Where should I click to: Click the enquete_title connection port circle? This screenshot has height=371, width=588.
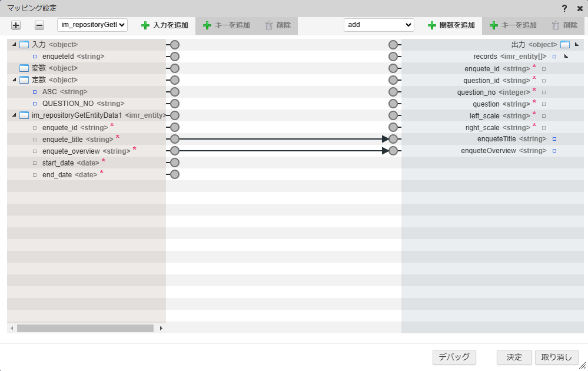(x=174, y=139)
